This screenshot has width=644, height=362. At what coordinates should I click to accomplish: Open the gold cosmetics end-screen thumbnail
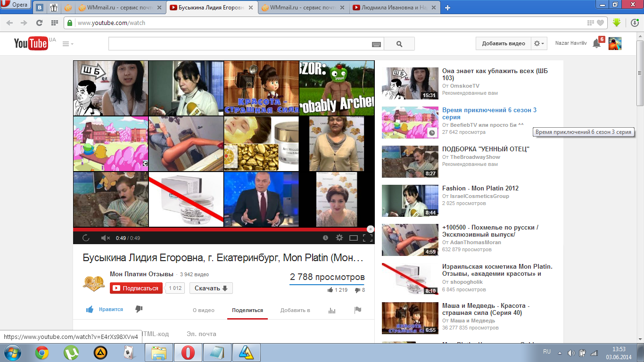point(261,144)
